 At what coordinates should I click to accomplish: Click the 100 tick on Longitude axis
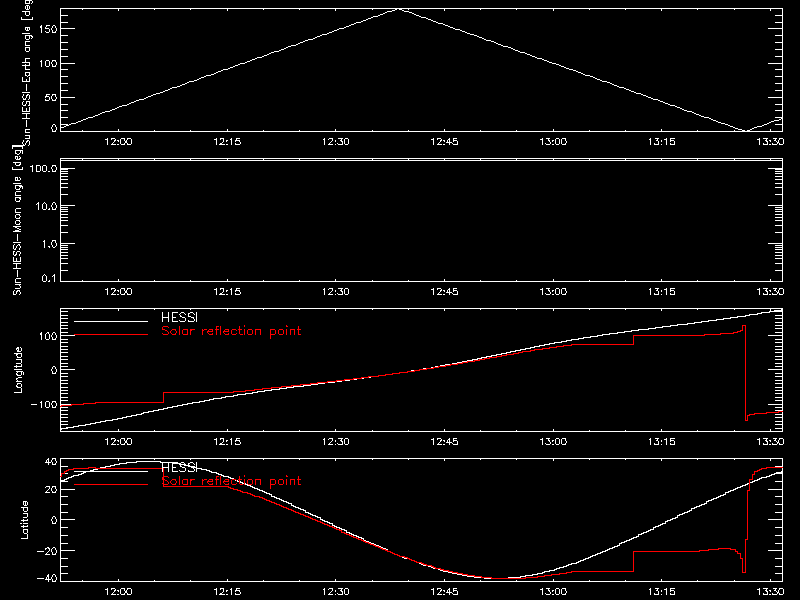[x=48, y=336]
